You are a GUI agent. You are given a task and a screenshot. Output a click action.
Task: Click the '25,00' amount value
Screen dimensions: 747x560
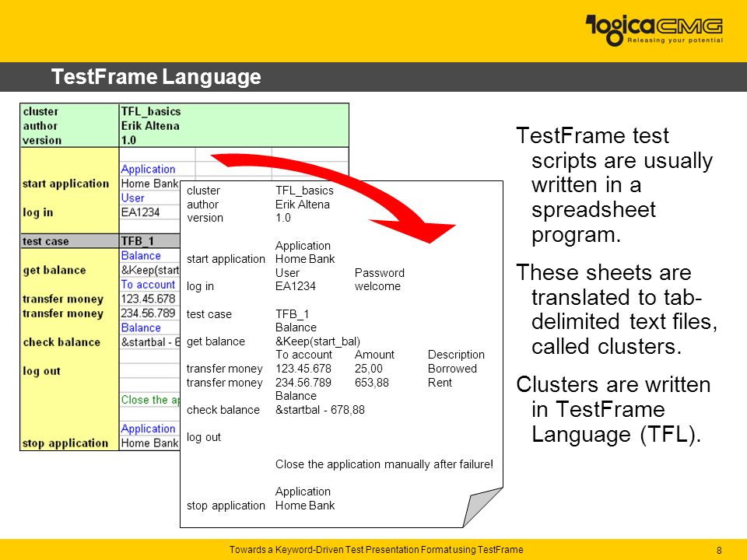pos(368,369)
